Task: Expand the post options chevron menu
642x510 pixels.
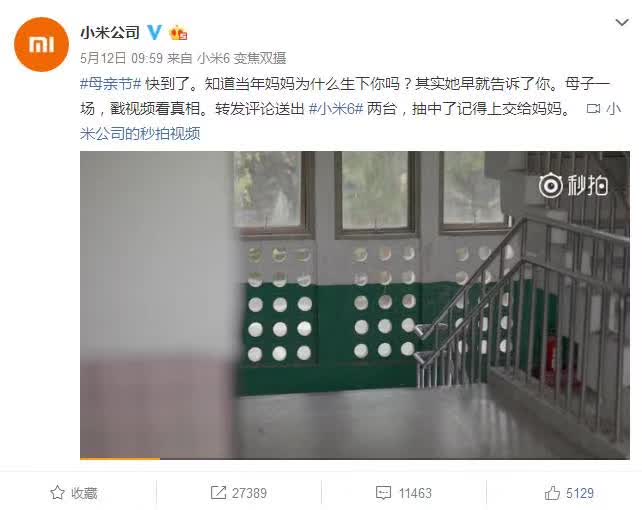Action: [x=622, y=23]
